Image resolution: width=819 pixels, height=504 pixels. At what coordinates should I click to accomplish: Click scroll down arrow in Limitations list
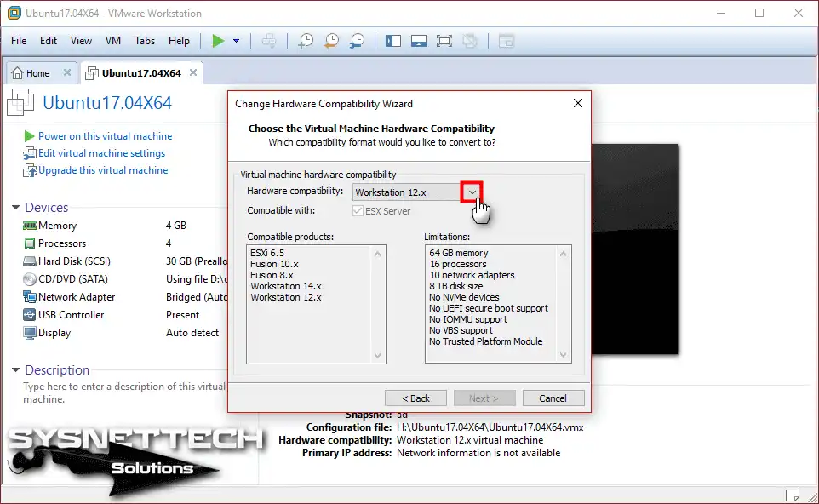click(x=563, y=355)
